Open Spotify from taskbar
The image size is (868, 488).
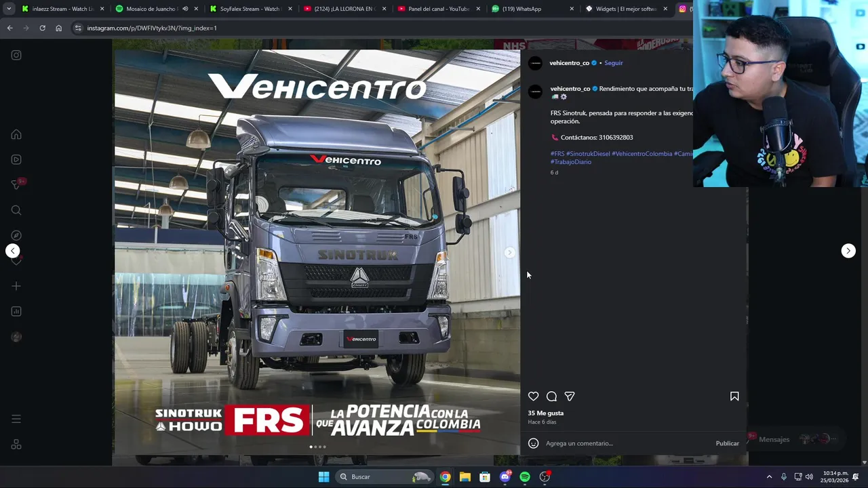[525, 476]
